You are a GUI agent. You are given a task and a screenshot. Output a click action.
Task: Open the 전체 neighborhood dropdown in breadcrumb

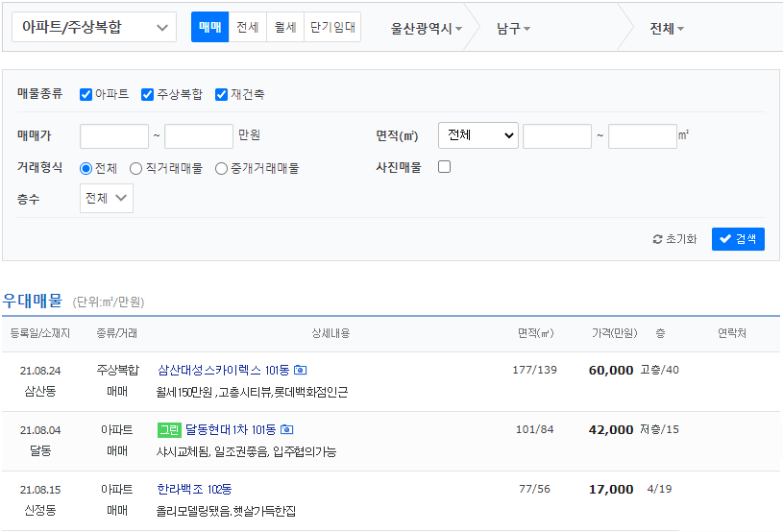[667, 29]
